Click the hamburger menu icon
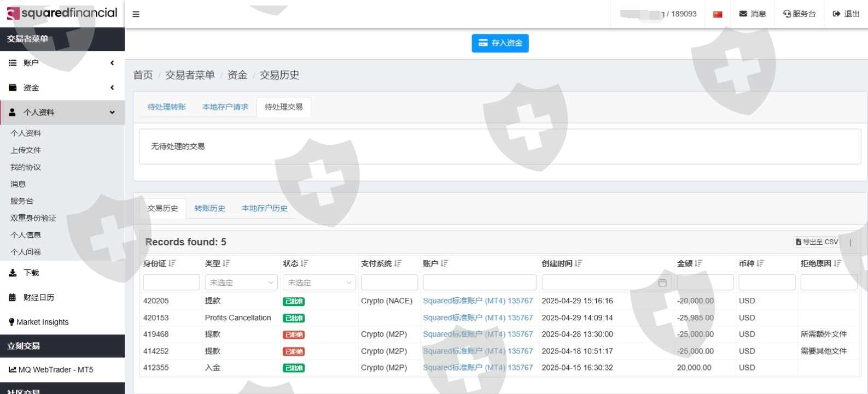The width and height of the screenshot is (868, 394). (136, 14)
